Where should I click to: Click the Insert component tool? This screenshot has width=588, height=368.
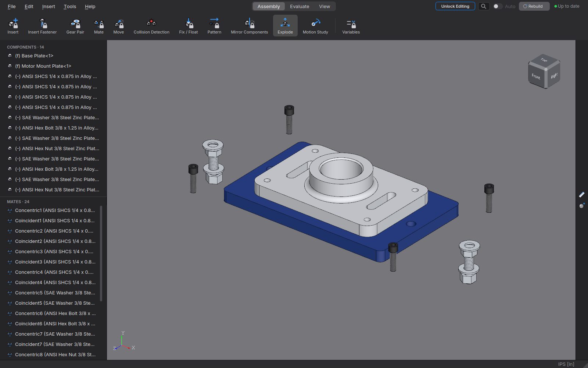(x=13, y=26)
